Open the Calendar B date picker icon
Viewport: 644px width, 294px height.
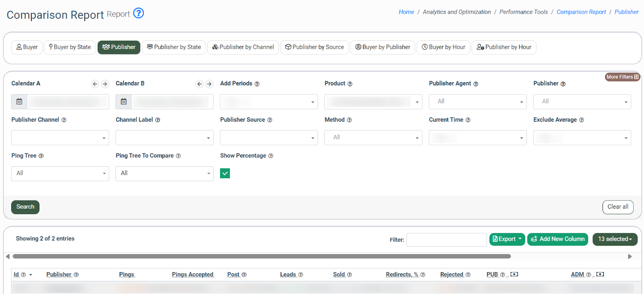point(124,101)
